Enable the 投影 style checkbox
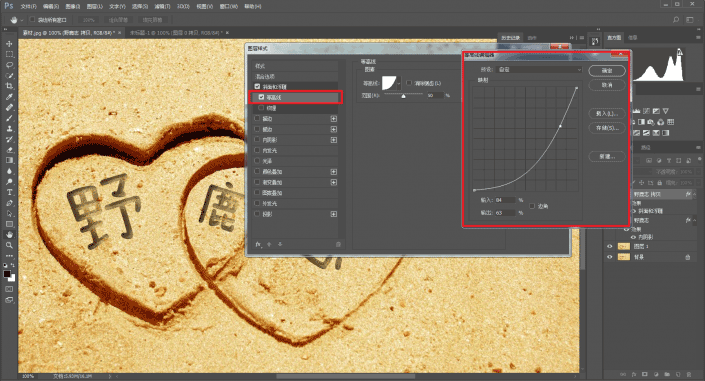705x381 pixels. [x=257, y=214]
